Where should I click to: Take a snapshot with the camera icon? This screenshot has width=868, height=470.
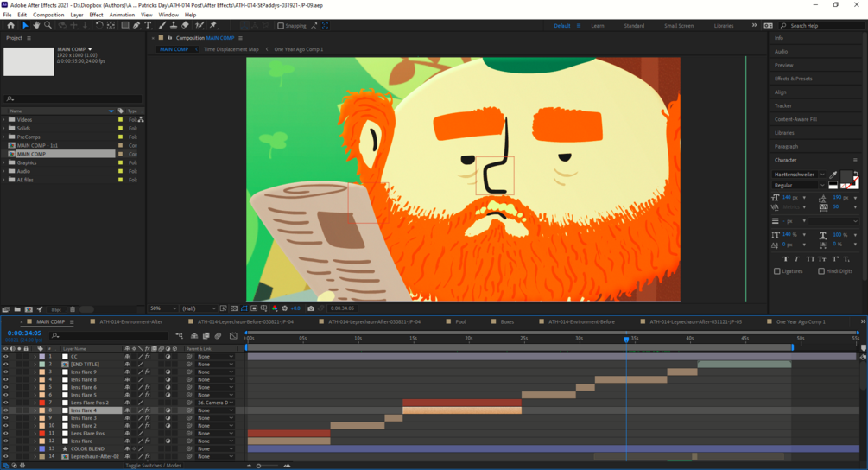click(x=311, y=308)
